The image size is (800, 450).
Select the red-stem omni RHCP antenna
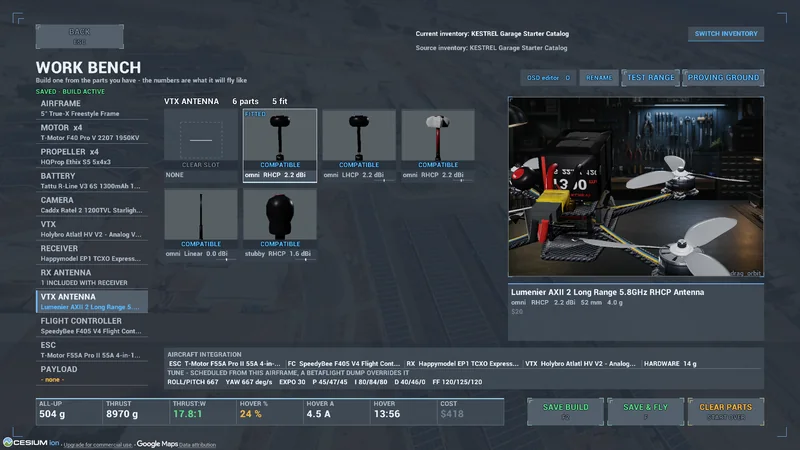[x=438, y=145]
